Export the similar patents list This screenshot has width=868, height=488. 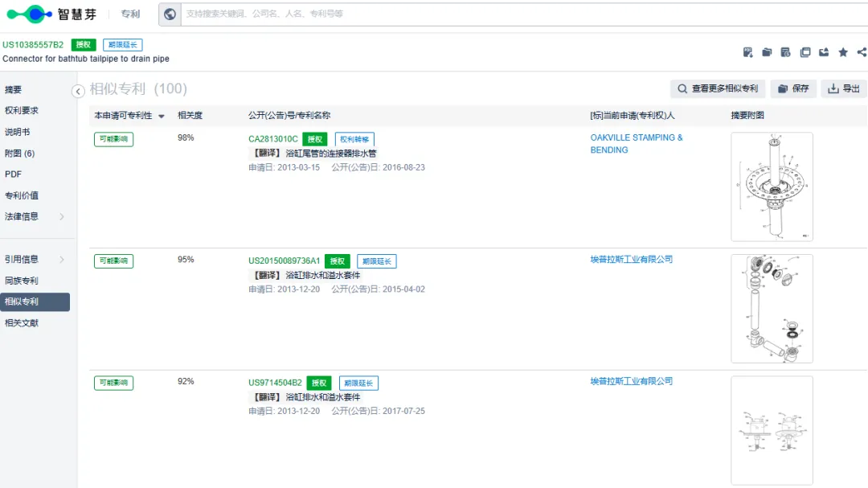844,88
